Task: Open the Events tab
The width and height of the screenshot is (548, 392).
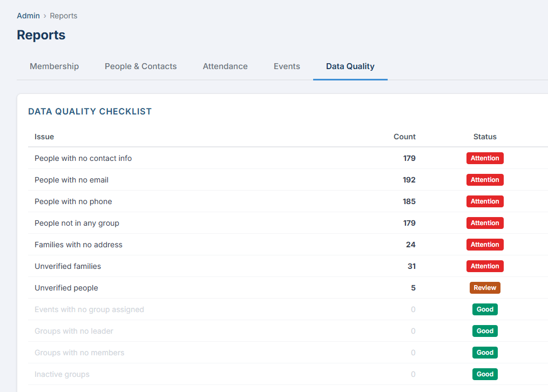Action: coord(287,66)
